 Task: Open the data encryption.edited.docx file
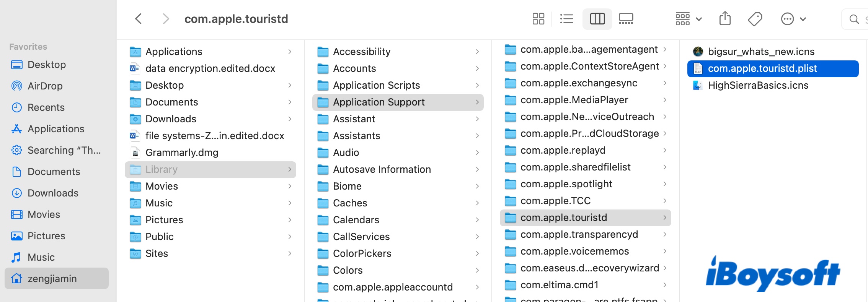point(210,68)
